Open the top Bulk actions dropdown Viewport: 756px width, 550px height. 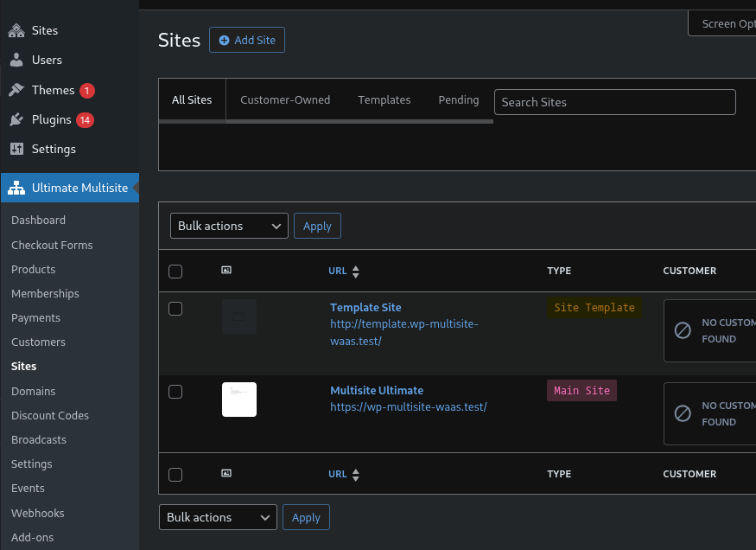tap(228, 226)
